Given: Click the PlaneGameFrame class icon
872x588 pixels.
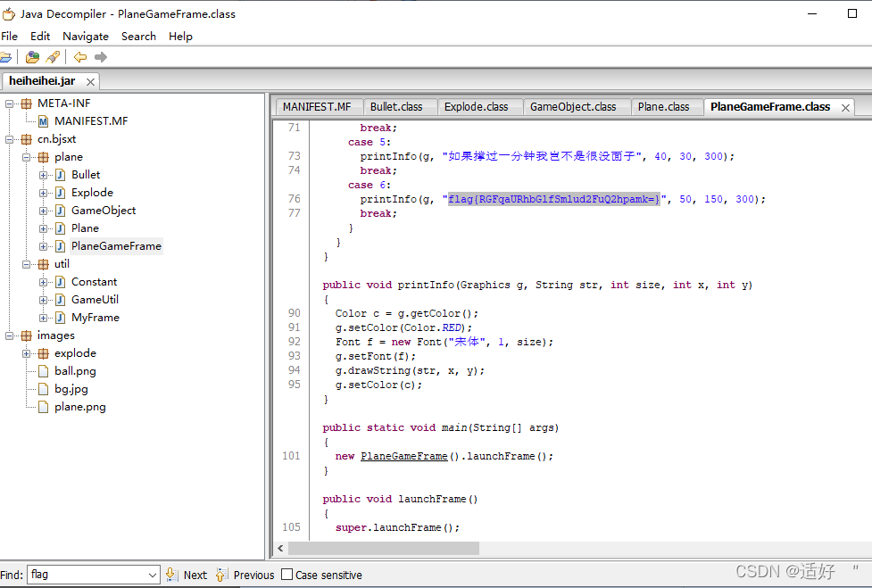Looking at the screenshot, I should (60, 245).
